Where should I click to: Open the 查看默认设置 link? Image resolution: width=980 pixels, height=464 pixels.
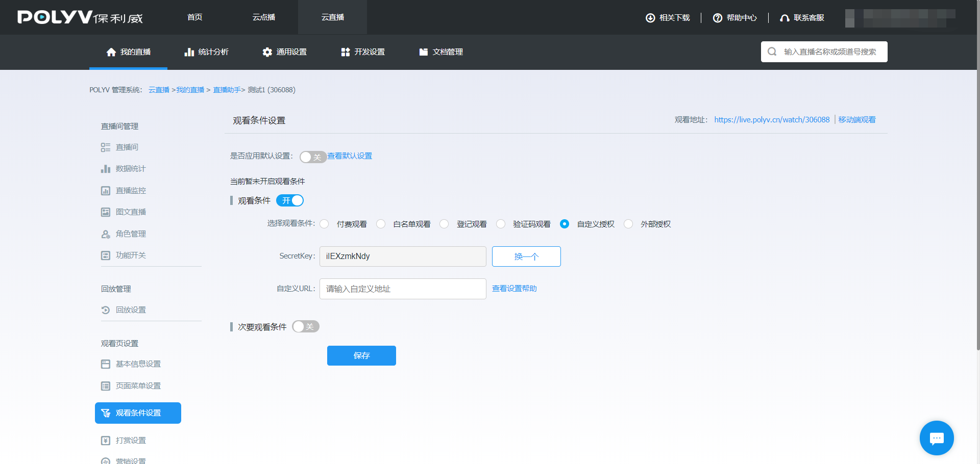click(350, 156)
